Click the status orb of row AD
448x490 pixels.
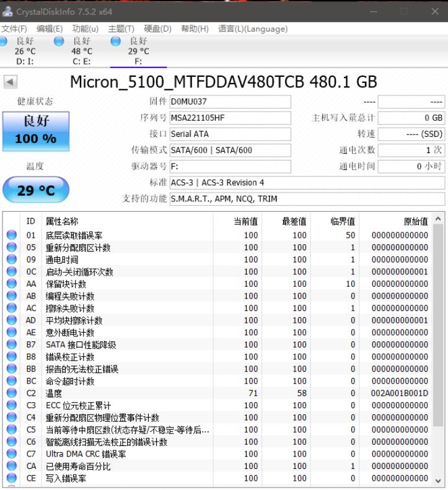pyautogui.click(x=12, y=320)
